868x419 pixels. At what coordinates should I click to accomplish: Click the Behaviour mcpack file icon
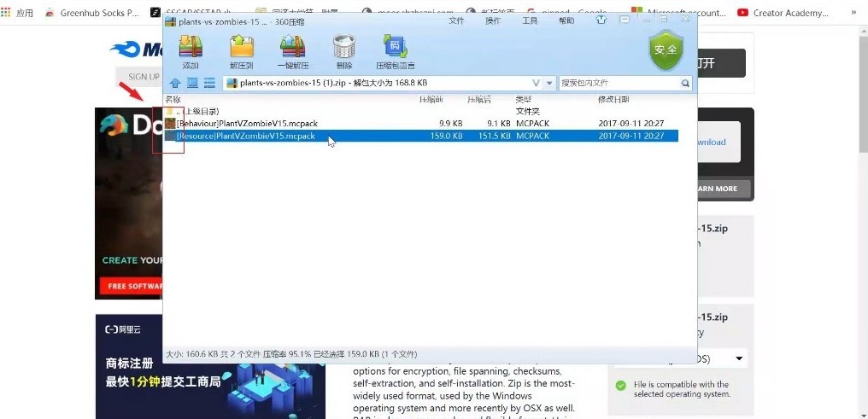click(170, 123)
